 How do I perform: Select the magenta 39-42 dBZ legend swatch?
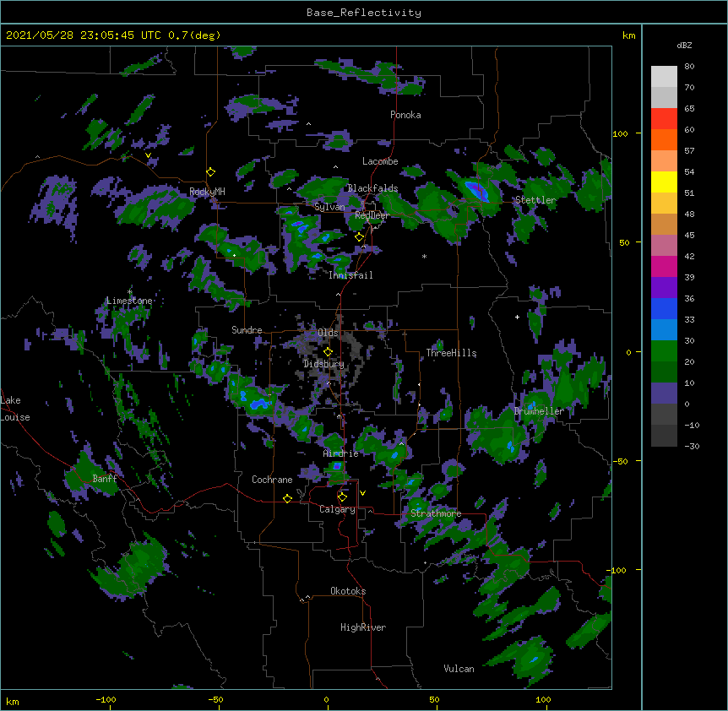point(664,266)
